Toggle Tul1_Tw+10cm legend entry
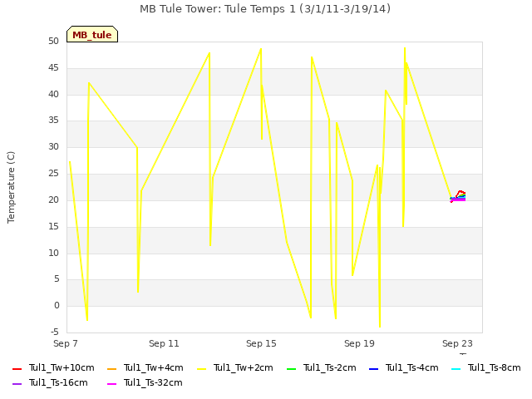532x399 pixels. point(53,367)
